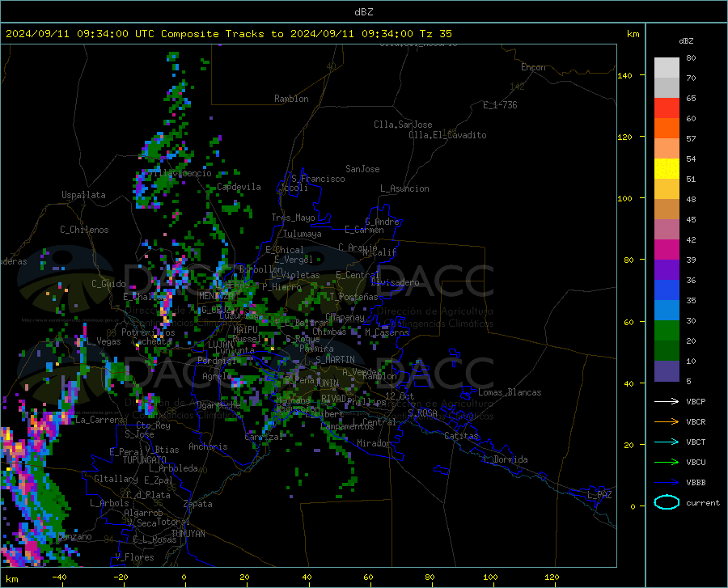The height and width of the screenshot is (588, 728).
Task: Click the Manzano place label
Action: (74, 536)
